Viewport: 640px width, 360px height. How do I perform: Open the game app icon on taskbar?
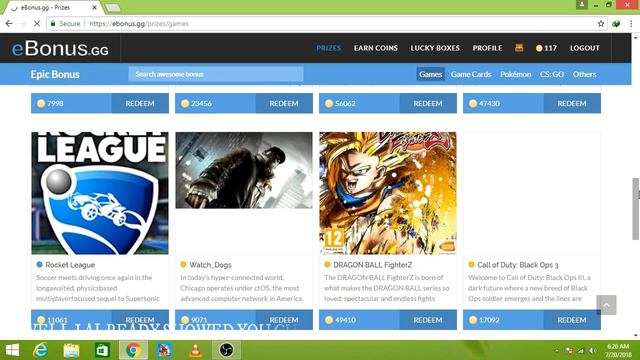point(164,350)
